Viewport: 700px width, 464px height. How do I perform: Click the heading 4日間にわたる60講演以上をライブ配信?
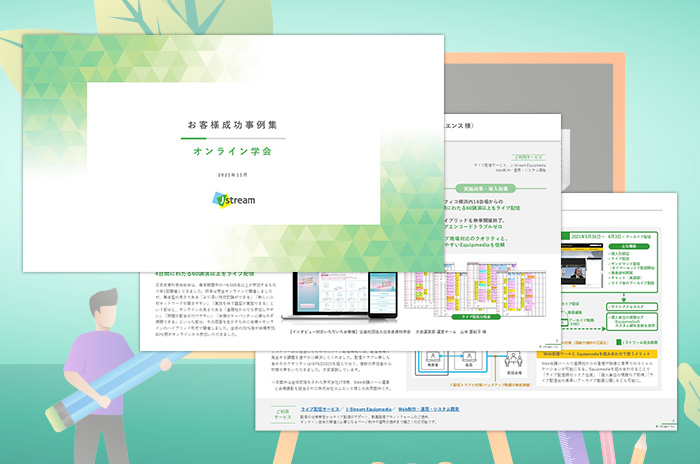tap(204, 274)
